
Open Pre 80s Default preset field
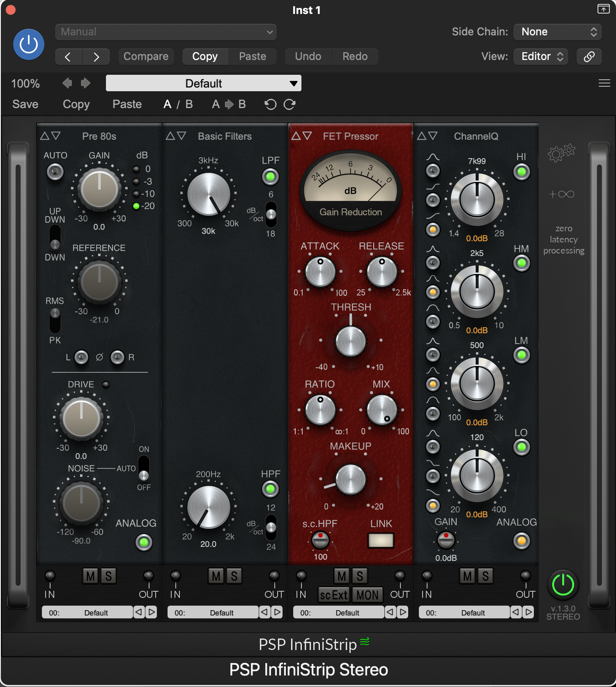click(x=87, y=612)
